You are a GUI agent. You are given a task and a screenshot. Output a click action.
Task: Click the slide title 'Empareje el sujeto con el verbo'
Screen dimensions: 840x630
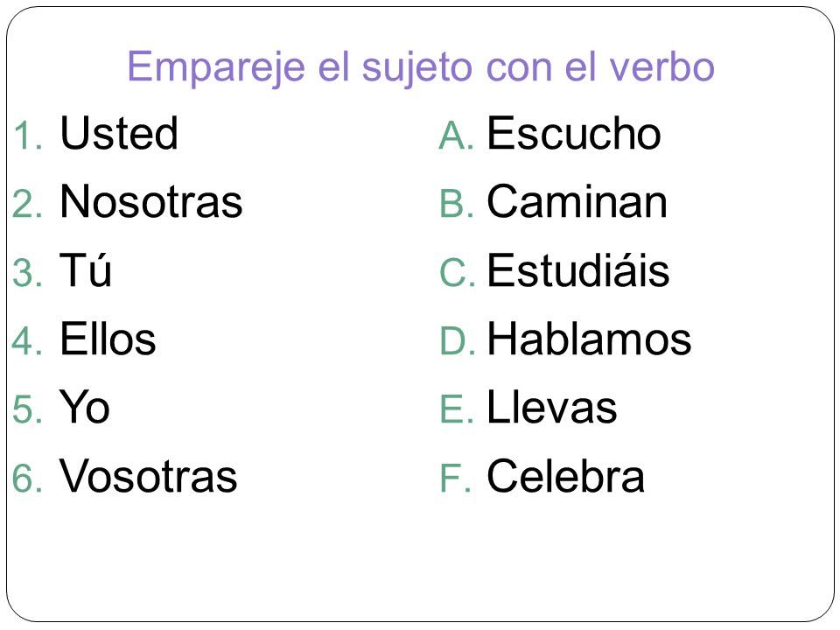pos(421,68)
